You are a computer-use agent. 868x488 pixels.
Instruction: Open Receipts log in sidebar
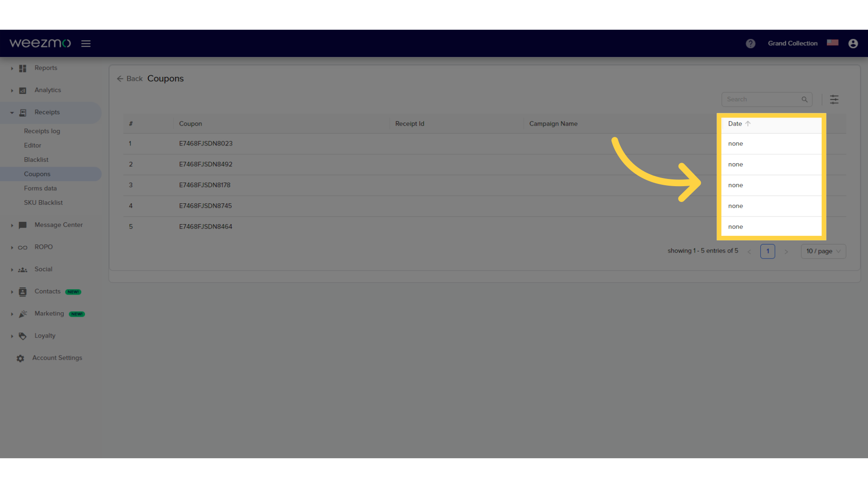pyautogui.click(x=42, y=131)
